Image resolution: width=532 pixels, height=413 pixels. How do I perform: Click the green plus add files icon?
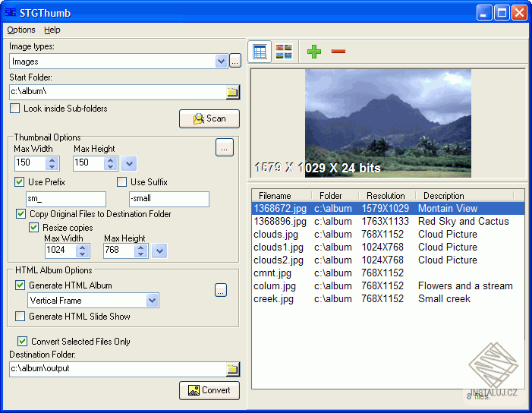click(x=314, y=52)
